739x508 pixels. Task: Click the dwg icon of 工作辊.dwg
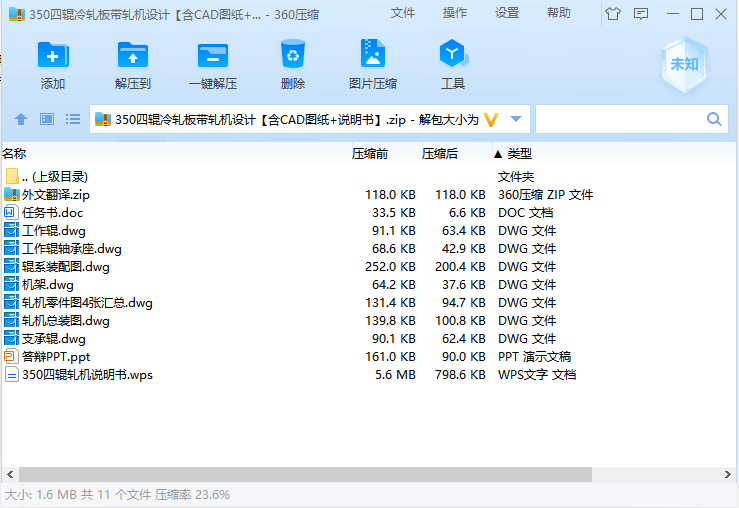[x=11, y=230]
